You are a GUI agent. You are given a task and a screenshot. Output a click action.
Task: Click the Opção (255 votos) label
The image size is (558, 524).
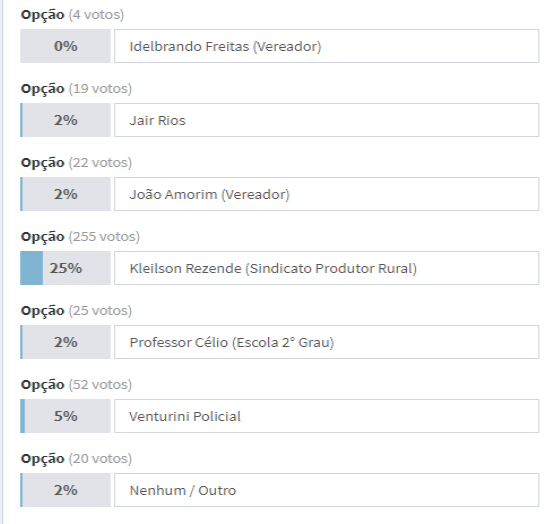click(80, 237)
